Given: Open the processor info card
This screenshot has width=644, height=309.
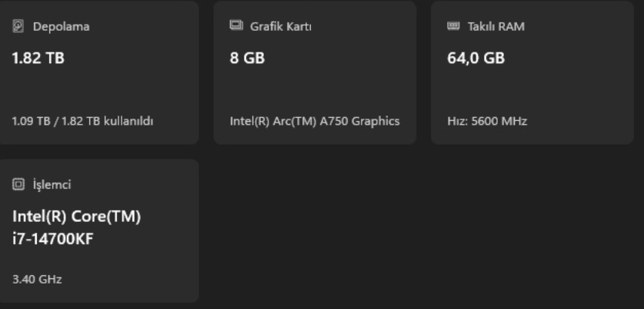Looking at the screenshot, I should tap(99, 231).
